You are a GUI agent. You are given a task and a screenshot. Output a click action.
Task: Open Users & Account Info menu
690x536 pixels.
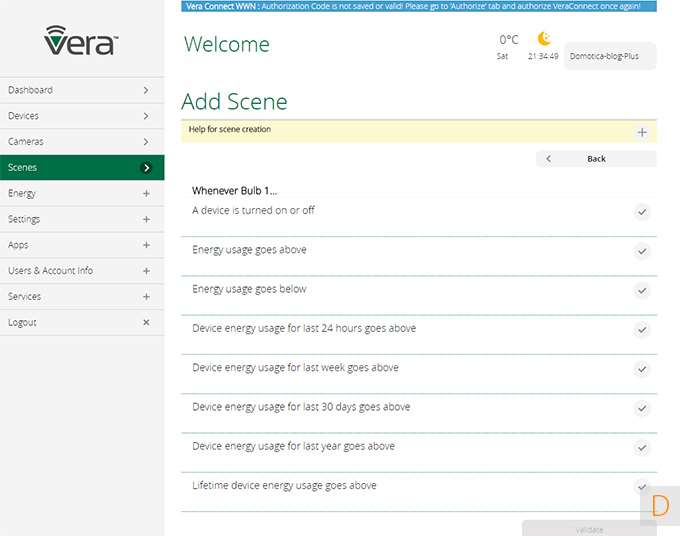[80, 271]
